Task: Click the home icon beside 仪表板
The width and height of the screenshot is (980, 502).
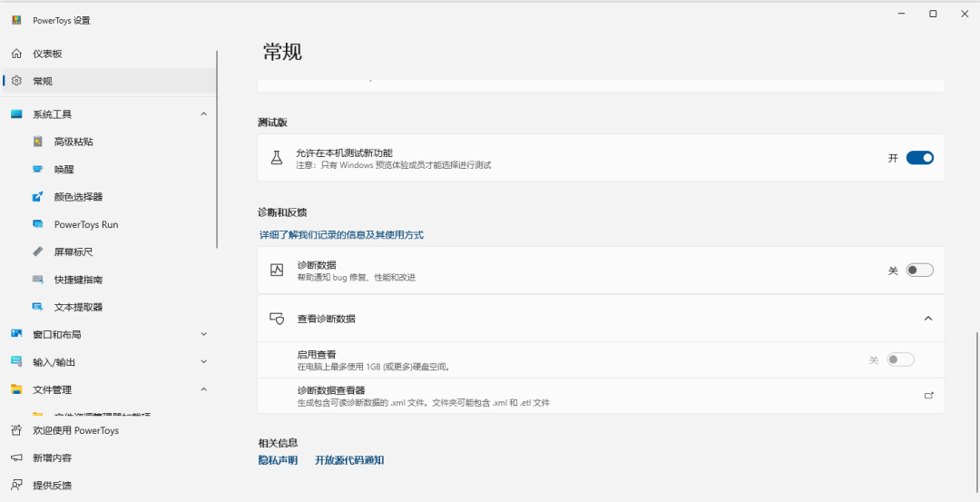Action: (x=17, y=54)
